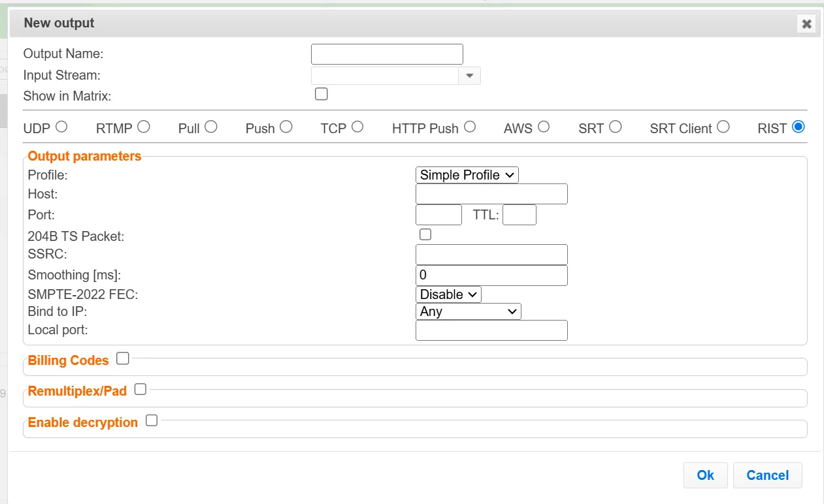Close the New output dialog
This screenshot has height=504, width=824.
806,24
